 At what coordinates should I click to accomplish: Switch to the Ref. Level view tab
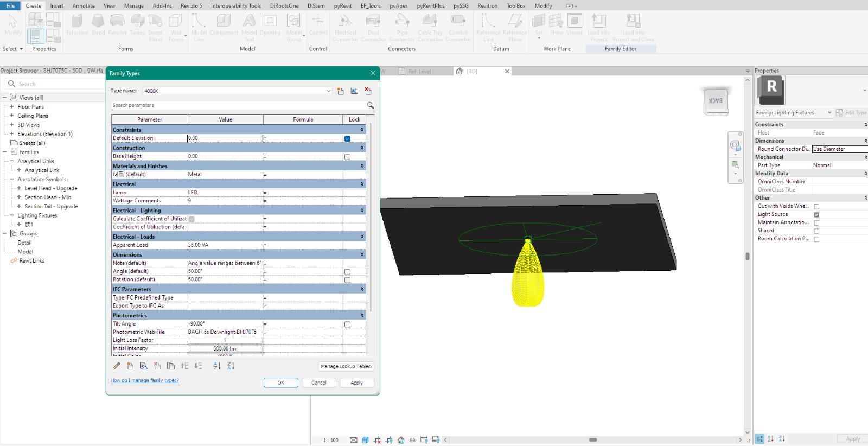point(419,72)
